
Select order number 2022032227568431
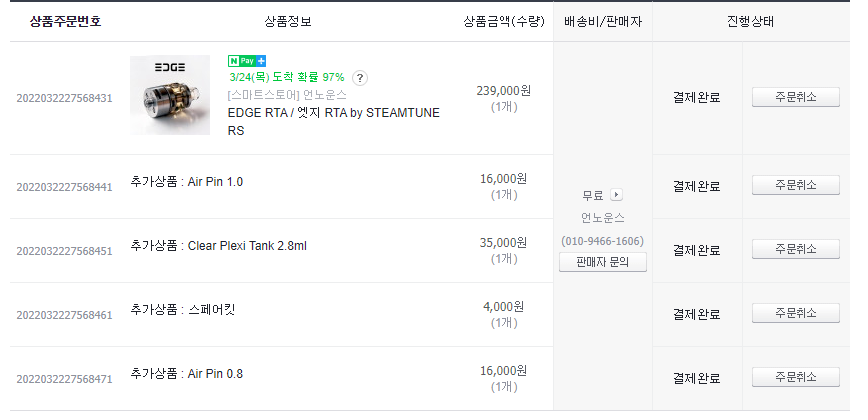tap(64, 98)
